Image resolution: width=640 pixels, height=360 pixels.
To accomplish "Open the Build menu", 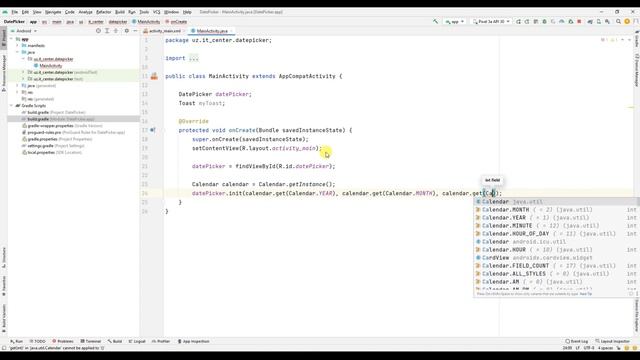I will tap(120, 12).
